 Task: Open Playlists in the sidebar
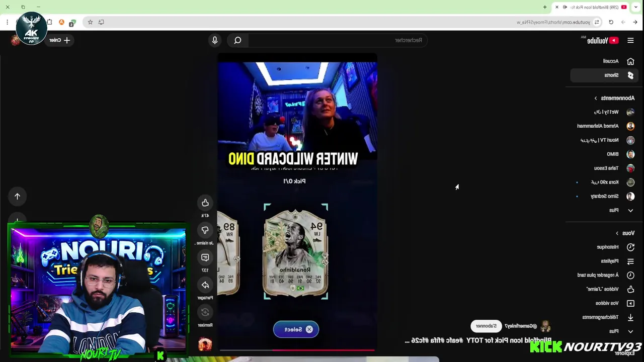604,261
